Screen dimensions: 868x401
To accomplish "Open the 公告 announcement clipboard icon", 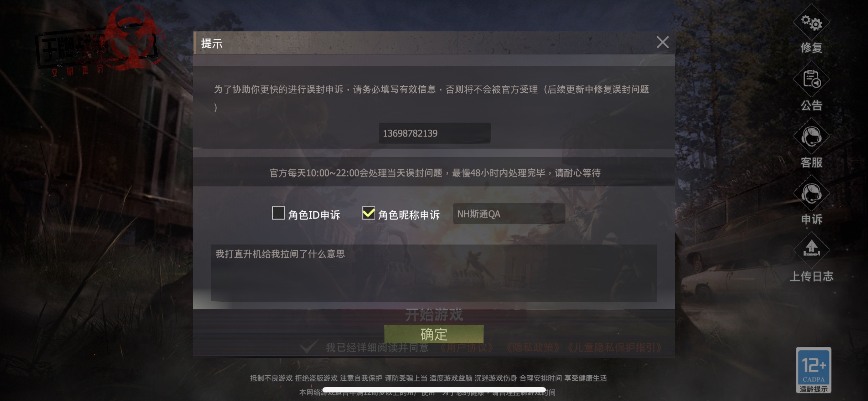I will coord(811,79).
